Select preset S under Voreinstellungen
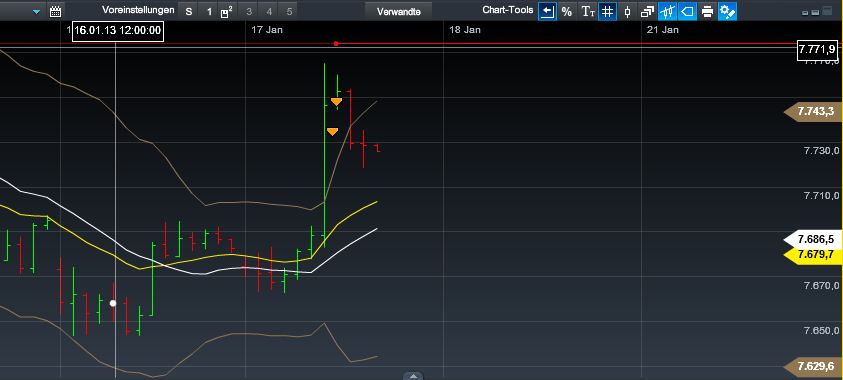The width and height of the screenshot is (843, 380). [x=189, y=11]
